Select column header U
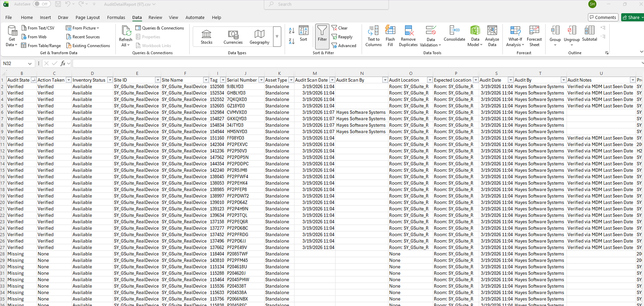This screenshot has width=644, height=306. (601, 73)
